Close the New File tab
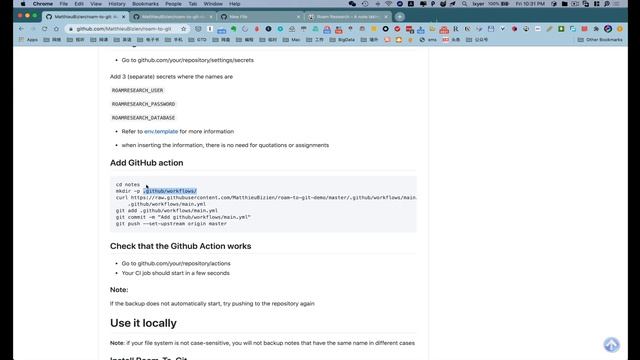Viewport: 640px width, 360px height. pyautogui.click(x=298, y=17)
